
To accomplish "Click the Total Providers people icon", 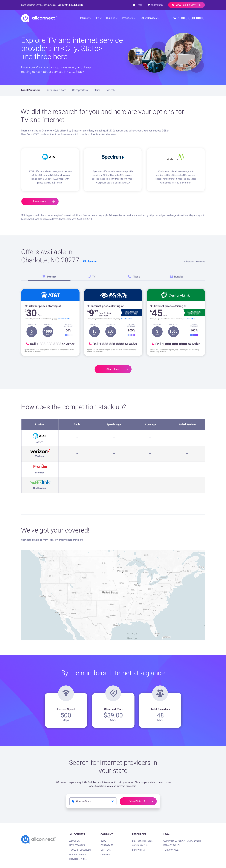I will (x=160, y=693).
